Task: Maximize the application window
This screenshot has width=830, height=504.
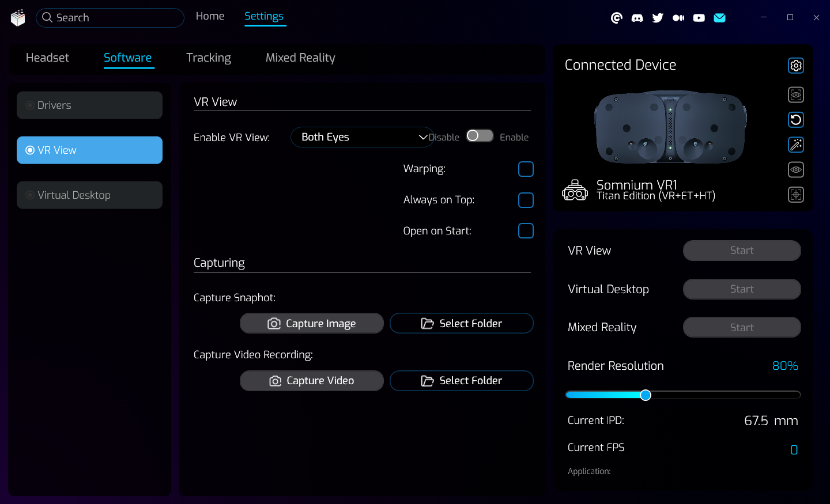Action: (x=790, y=17)
